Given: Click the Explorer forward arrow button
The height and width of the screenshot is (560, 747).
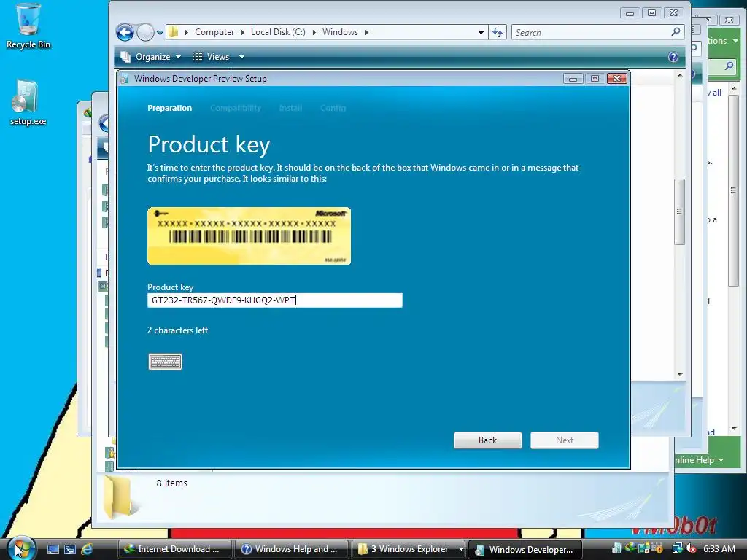Looking at the screenshot, I should (x=145, y=32).
